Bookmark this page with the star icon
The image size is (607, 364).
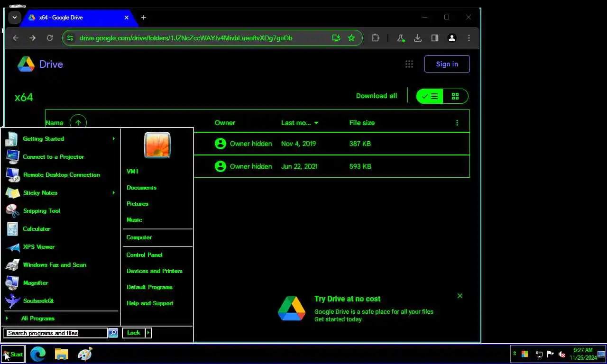pos(351,38)
